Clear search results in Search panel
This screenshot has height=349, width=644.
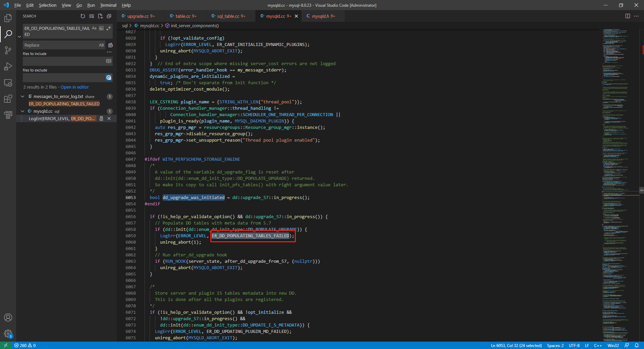[92, 16]
